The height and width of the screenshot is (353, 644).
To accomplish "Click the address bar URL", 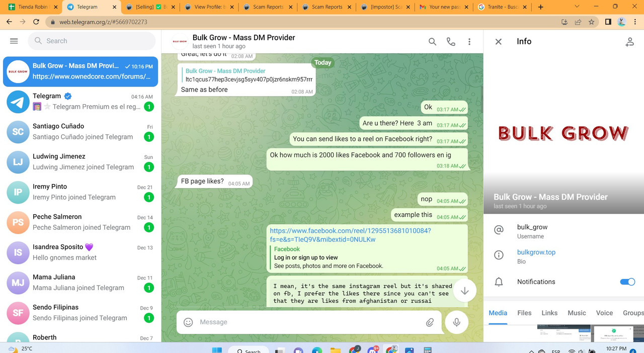I will (103, 22).
